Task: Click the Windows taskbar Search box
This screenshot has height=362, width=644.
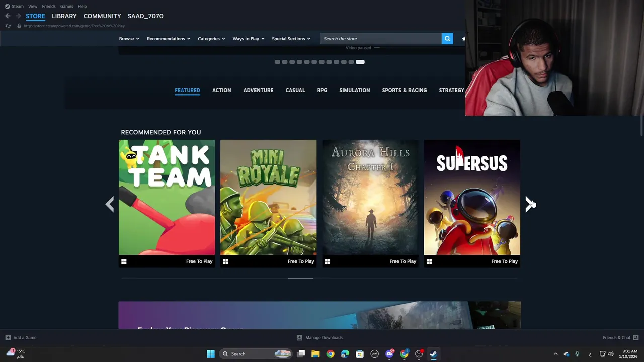Action: point(257,354)
